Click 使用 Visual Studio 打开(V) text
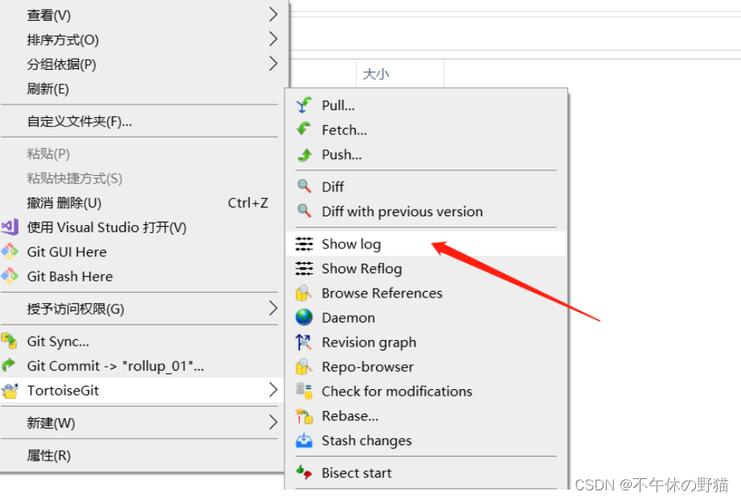 [x=107, y=227]
